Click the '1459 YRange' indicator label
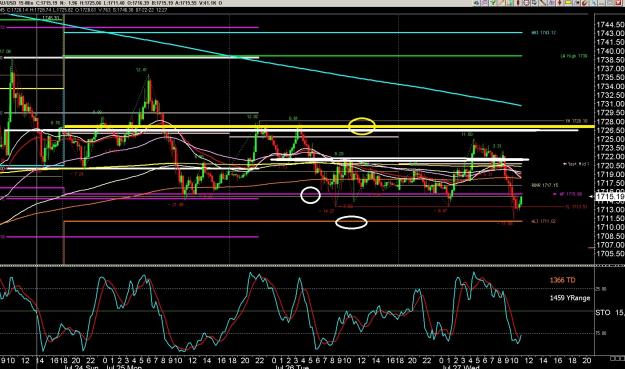 [570, 298]
